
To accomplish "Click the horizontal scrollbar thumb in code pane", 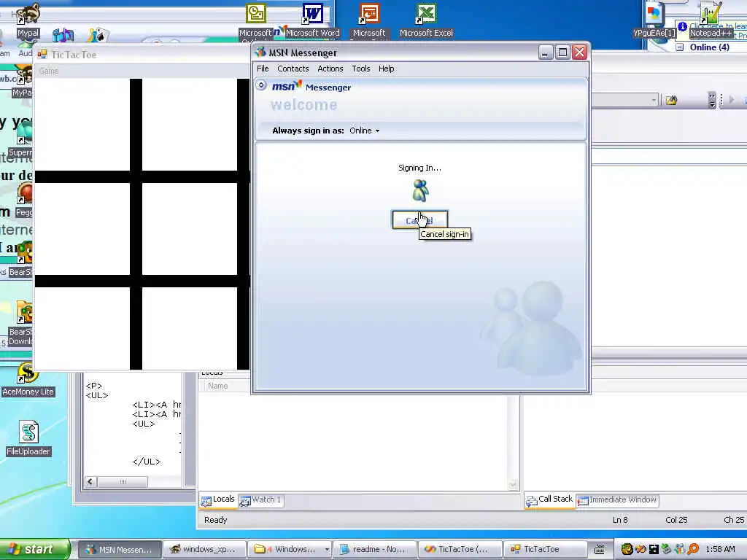I will [123, 482].
